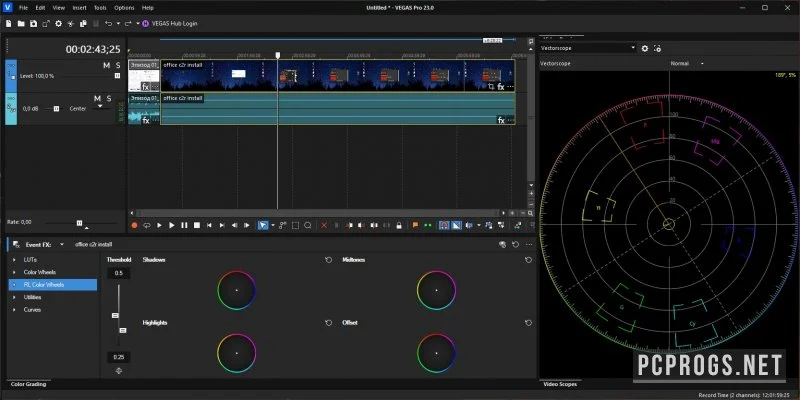Screen dimensions: 800x400
Task: Click Play from Start in the transport
Action: [x=159, y=225]
